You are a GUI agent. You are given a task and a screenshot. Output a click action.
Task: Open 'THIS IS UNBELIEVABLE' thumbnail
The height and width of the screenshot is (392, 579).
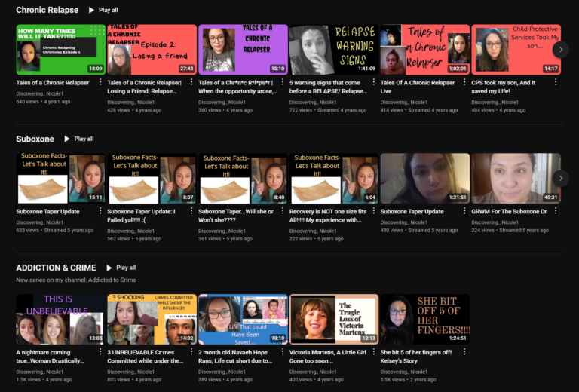[61, 319]
